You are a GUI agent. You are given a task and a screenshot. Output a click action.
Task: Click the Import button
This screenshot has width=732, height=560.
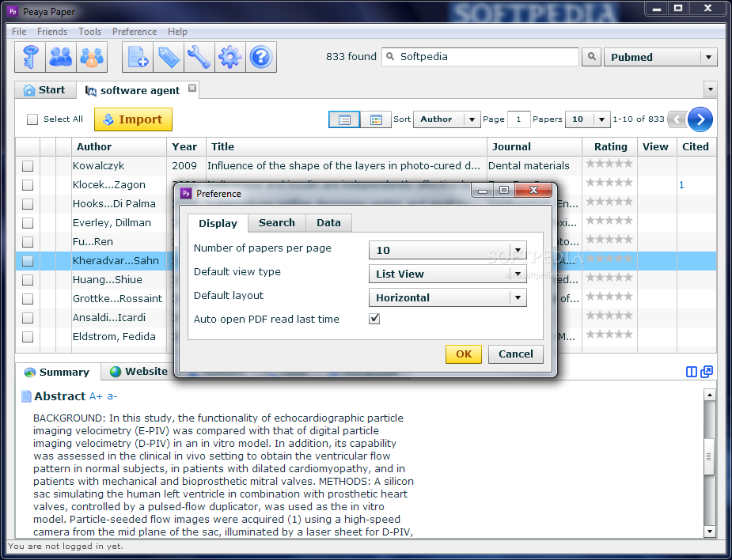click(x=133, y=119)
